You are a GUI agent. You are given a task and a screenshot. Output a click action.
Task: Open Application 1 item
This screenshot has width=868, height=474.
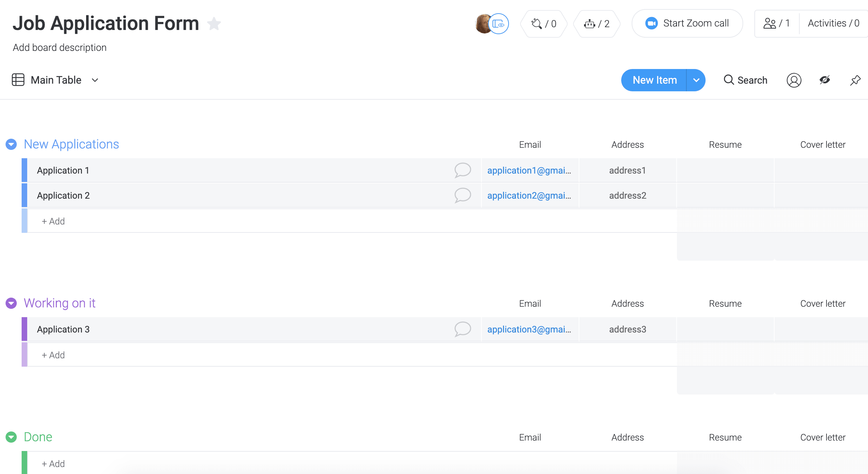coord(63,170)
